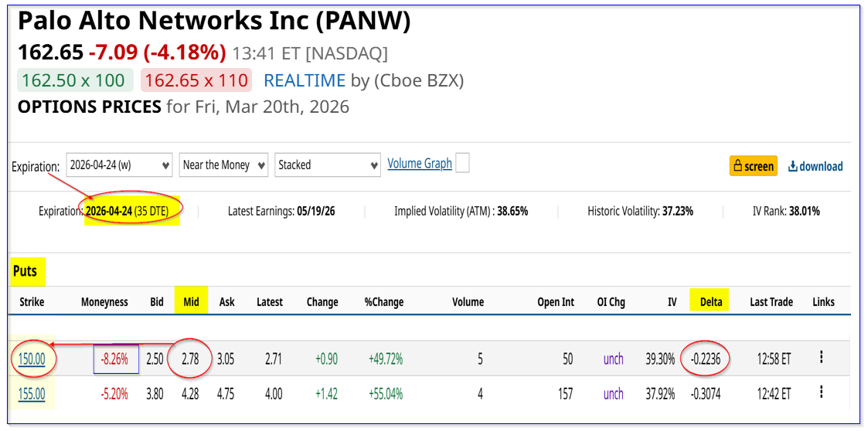Sort by Delta column header
The image size is (868, 431).
point(710,302)
